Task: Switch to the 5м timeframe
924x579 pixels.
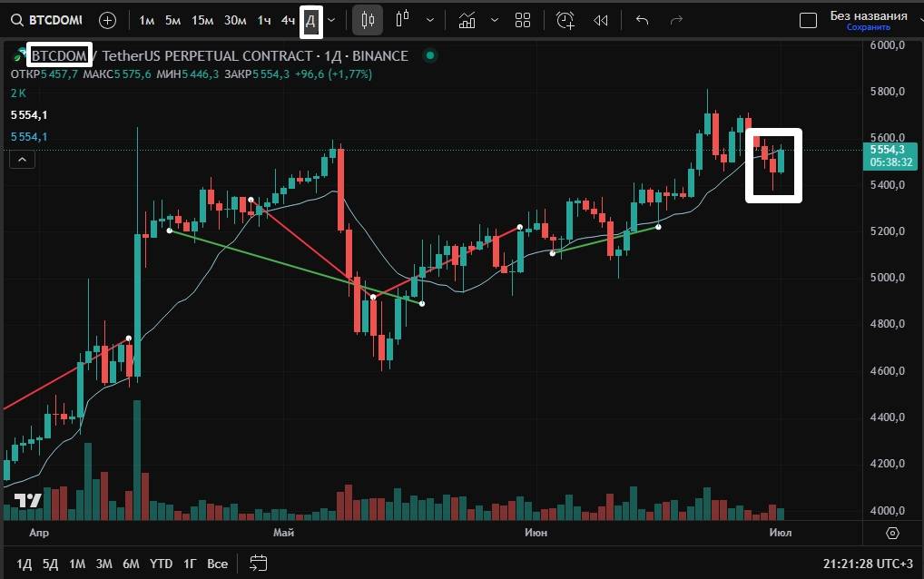Action: [172, 21]
